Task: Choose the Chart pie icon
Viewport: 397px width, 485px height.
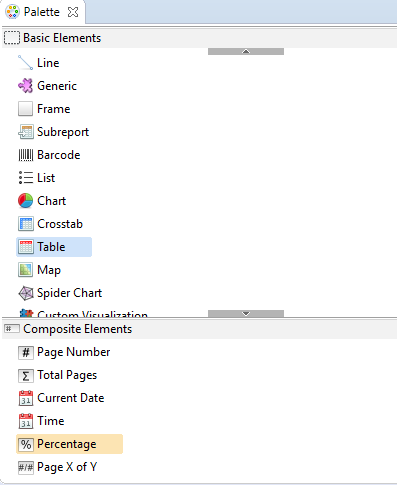Action: 25,201
